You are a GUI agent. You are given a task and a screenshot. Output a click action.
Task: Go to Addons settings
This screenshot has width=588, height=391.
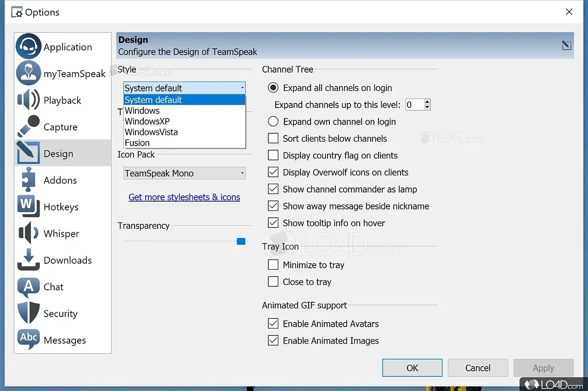pyautogui.click(x=62, y=180)
